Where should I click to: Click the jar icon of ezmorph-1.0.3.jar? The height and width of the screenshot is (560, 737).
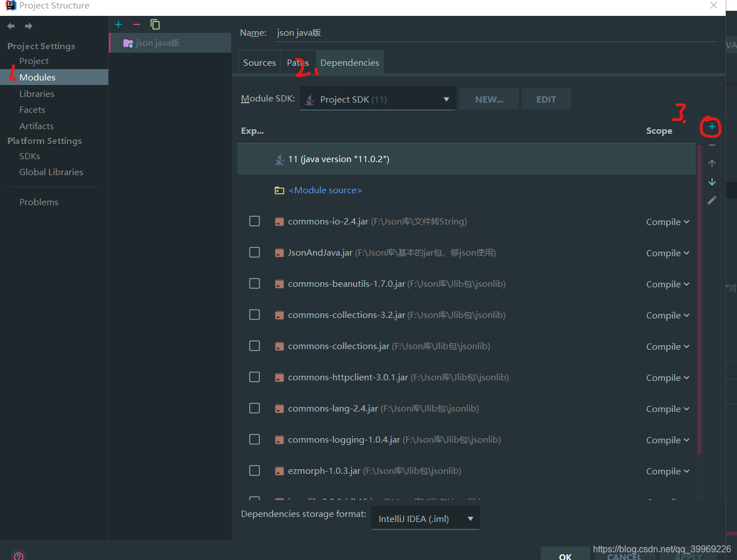pyautogui.click(x=279, y=471)
